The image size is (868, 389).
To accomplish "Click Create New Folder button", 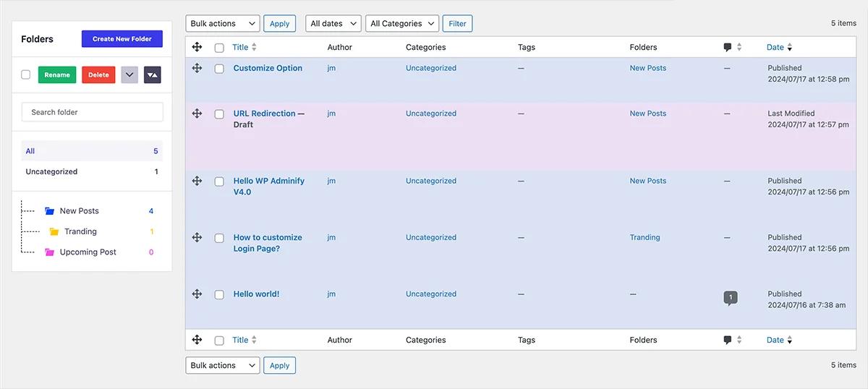I will coord(122,39).
